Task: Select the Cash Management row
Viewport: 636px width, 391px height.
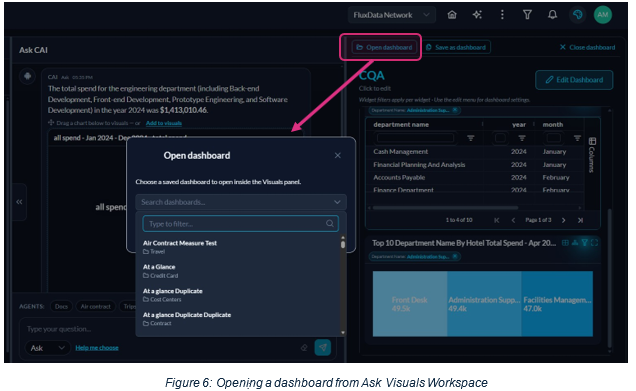Action: pos(475,152)
